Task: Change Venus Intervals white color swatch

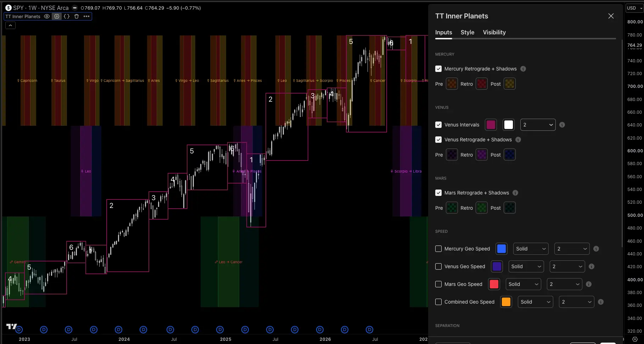Action: pos(509,125)
